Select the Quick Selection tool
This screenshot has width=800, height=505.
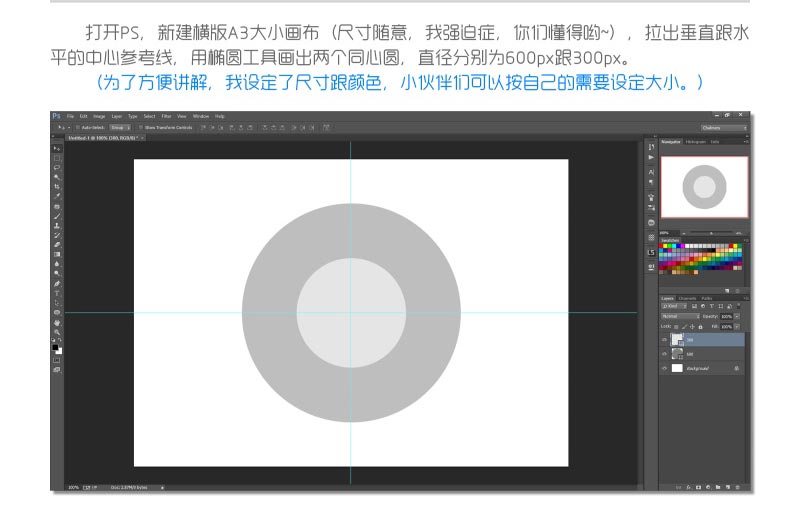(57, 177)
